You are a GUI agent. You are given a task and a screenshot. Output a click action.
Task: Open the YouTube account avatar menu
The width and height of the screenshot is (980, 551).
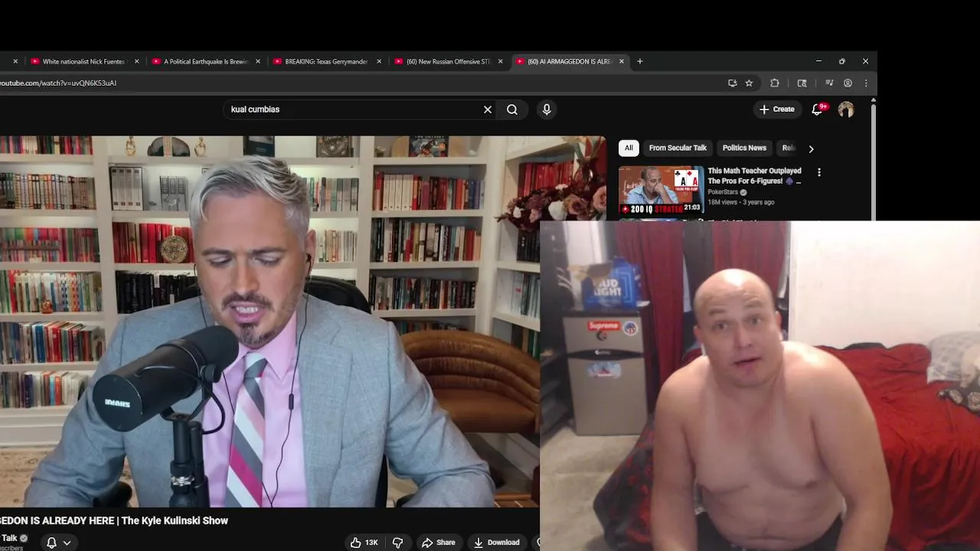point(846,109)
